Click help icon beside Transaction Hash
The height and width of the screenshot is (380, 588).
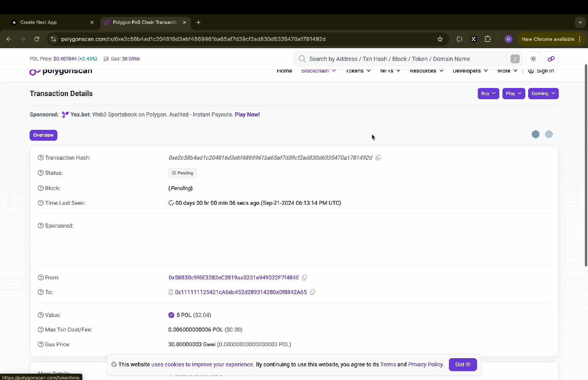point(41,158)
